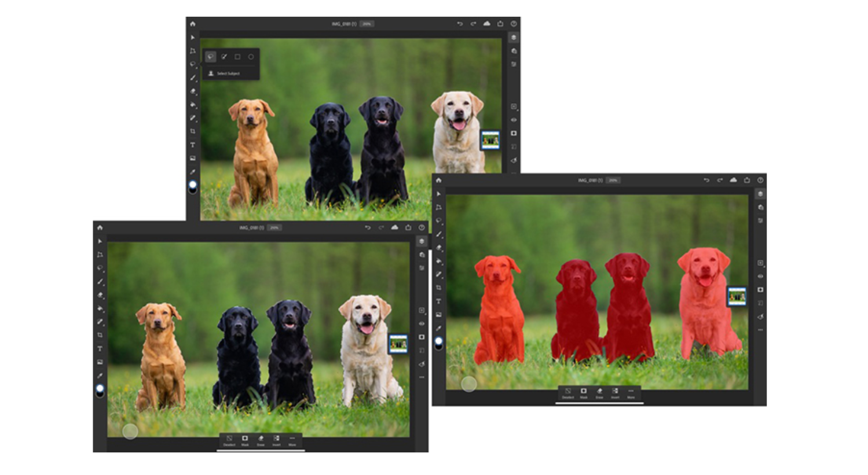The height and width of the screenshot is (475, 868).
Task: Go Home in the top Photoshop window
Action: [x=193, y=24]
